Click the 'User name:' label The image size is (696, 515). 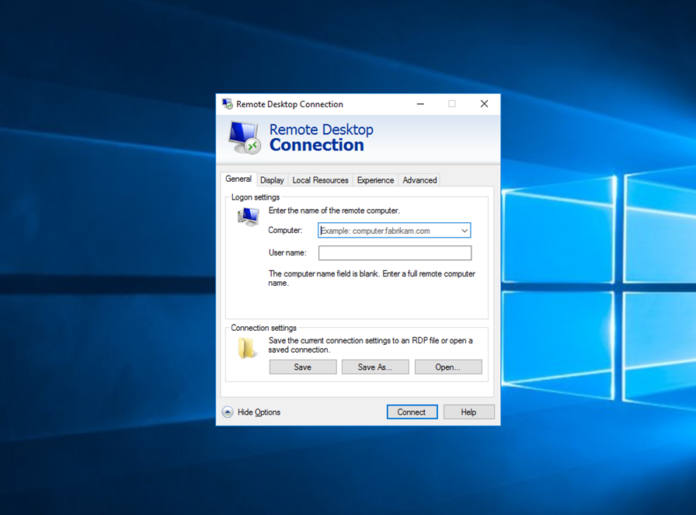287,253
